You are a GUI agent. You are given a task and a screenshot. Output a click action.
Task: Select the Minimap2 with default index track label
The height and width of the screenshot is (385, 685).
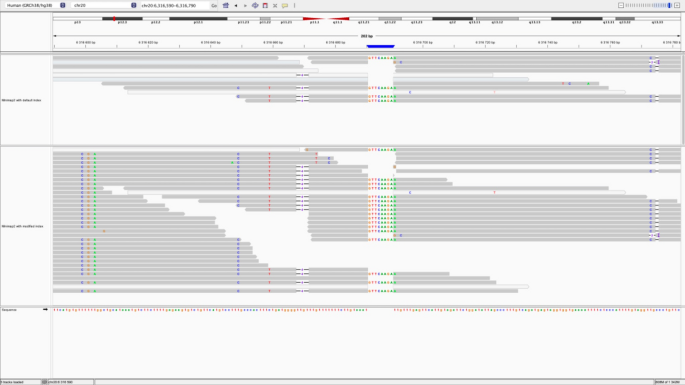coord(21,100)
